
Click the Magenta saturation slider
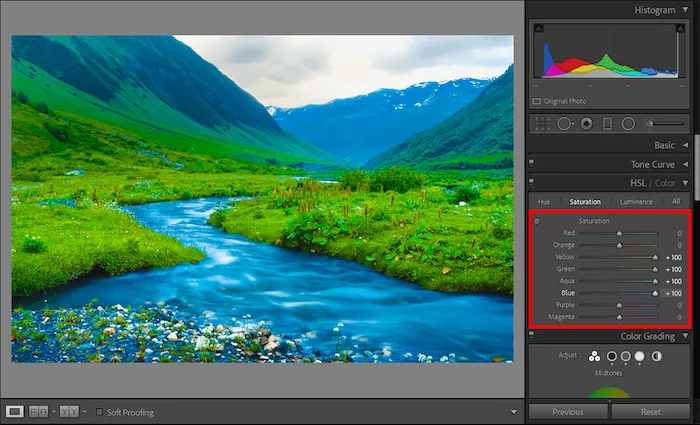pyautogui.click(x=619, y=317)
